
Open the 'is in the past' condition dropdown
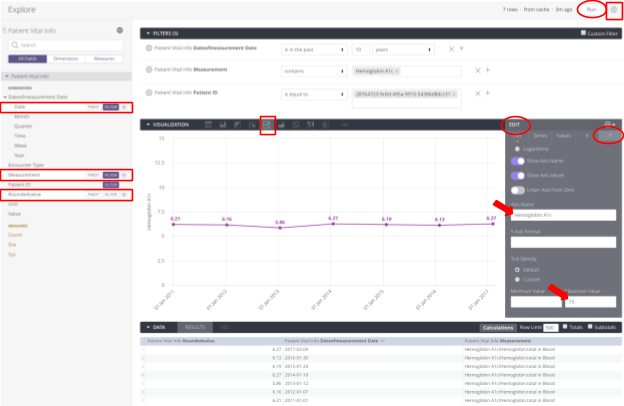pyautogui.click(x=310, y=48)
